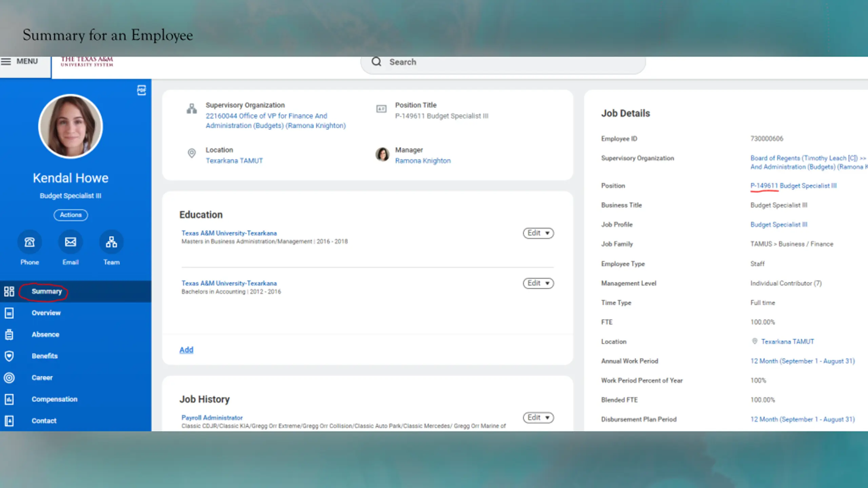Click Kendal Howe's profile photo
This screenshot has width=868, height=488.
click(71, 126)
